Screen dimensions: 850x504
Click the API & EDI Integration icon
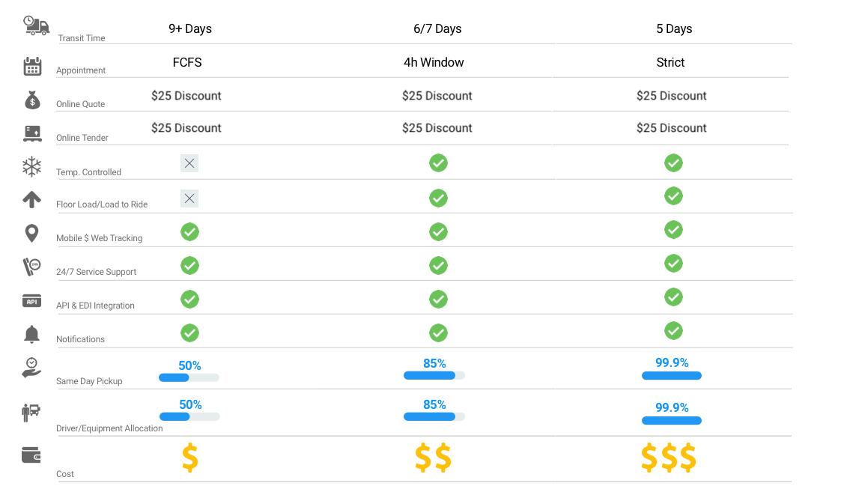pyautogui.click(x=32, y=301)
